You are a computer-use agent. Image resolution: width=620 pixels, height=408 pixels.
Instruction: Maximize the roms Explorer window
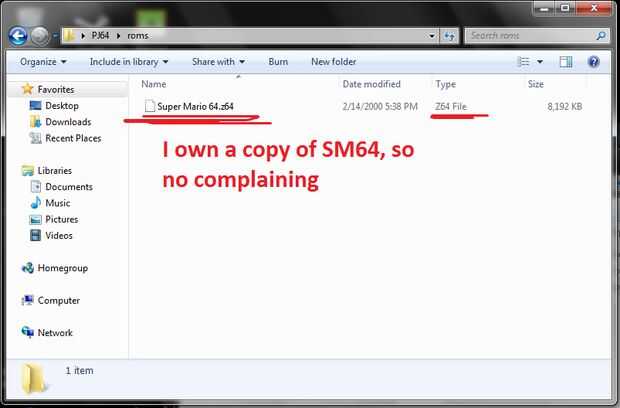tap(565, 8)
